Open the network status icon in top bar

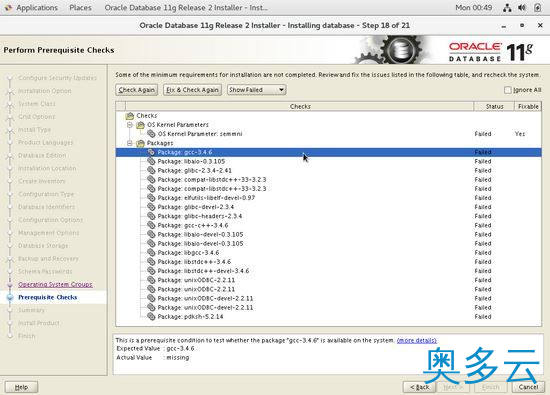click(507, 8)
